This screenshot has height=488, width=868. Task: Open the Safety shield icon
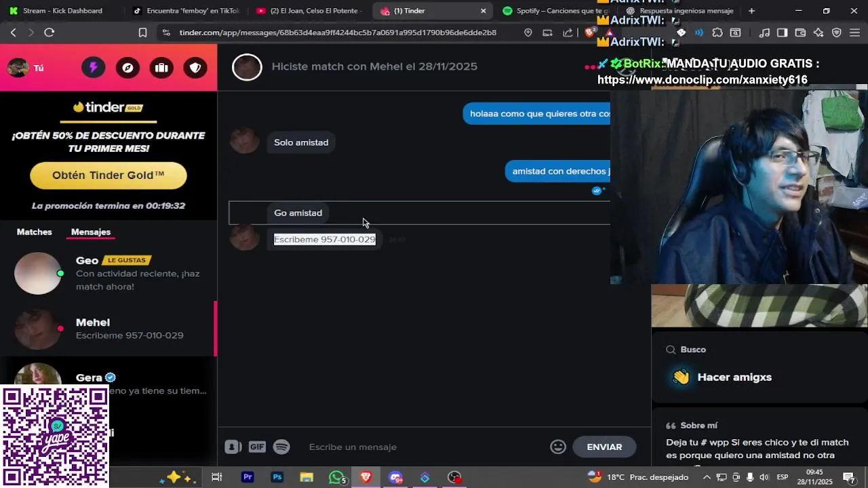point(195,68)
